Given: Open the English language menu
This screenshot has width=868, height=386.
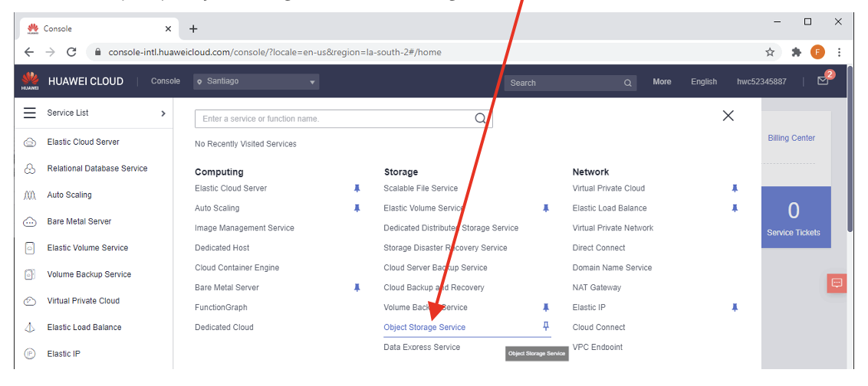Looking at the screenshot, I should tap(703, 82).
